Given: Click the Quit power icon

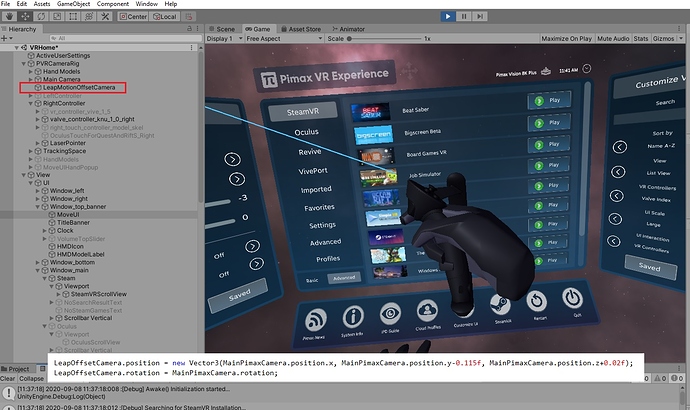Looking at the screenshot, I should [573, 298].
